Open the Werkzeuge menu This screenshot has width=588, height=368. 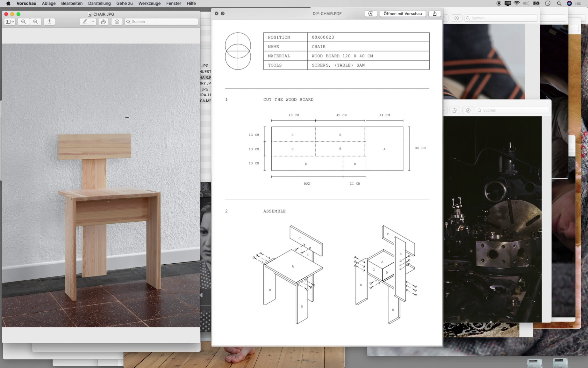coord(149,4)
